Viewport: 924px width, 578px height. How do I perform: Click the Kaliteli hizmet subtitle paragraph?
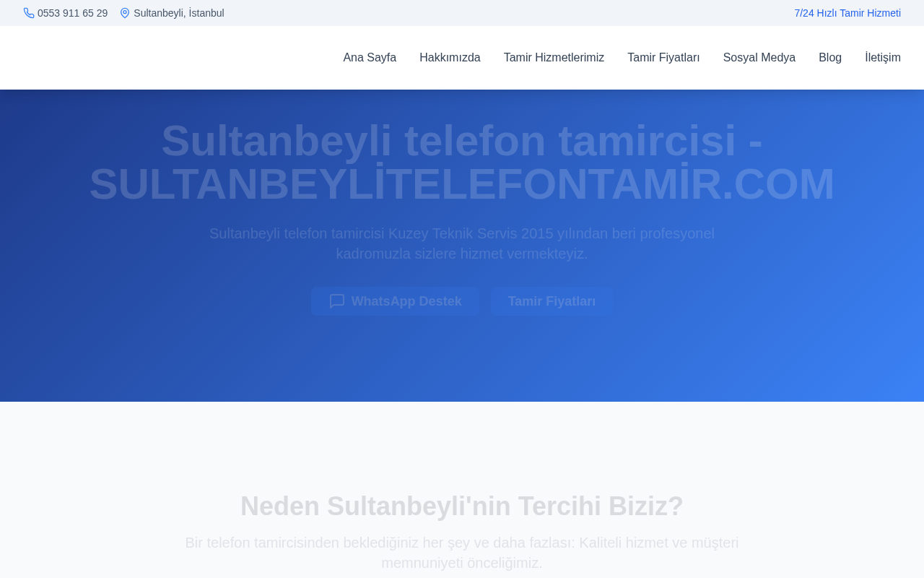(x=462, y=553)
